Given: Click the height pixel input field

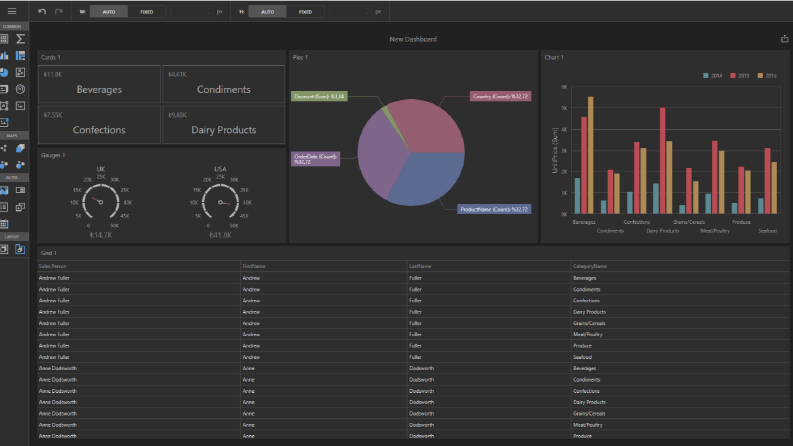Looking at the screenshot, I should click(350, 12).
